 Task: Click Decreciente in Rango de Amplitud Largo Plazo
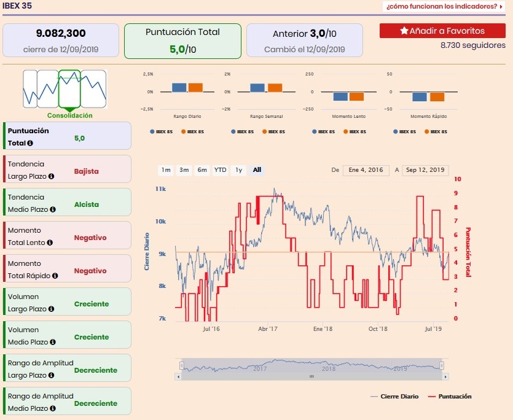coord(96,370)
